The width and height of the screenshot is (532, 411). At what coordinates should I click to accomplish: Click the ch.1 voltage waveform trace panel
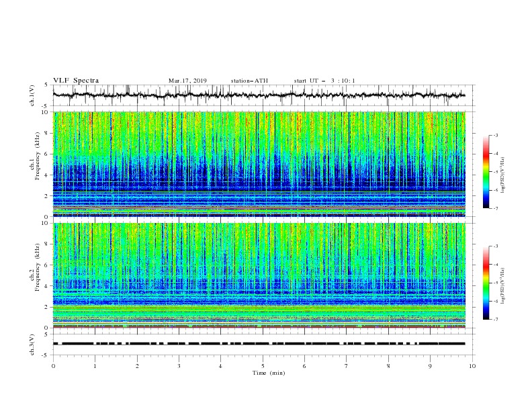(x=263, y=95)
